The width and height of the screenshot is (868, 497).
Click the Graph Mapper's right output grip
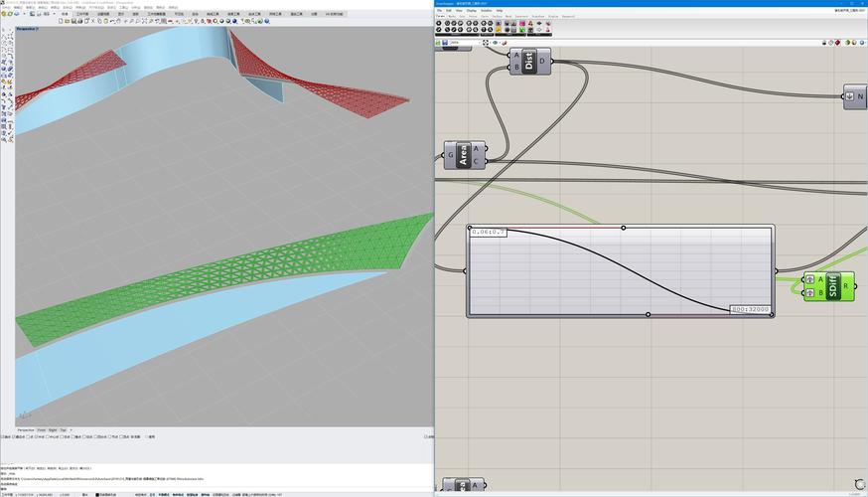(776, 270)
